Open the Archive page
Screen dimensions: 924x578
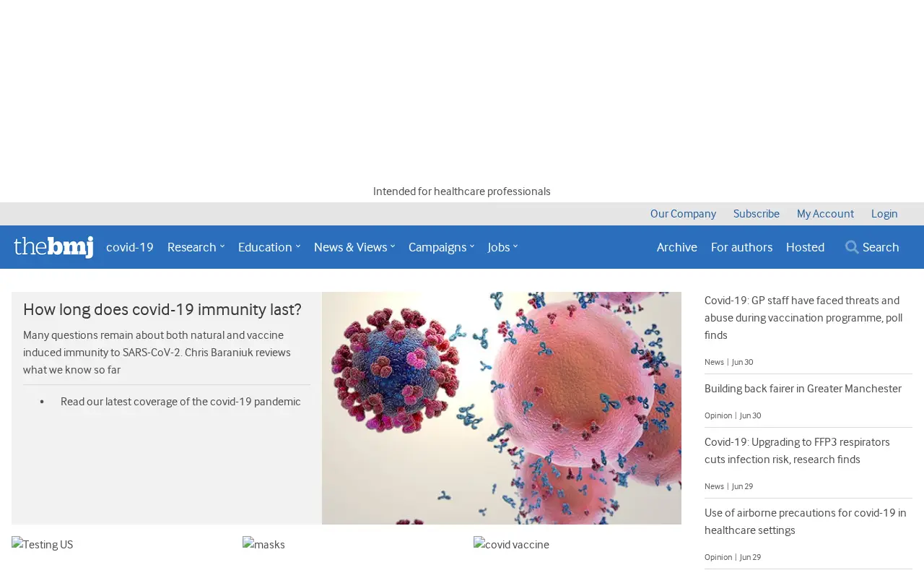pyautogui.click(x=677, y=247)
